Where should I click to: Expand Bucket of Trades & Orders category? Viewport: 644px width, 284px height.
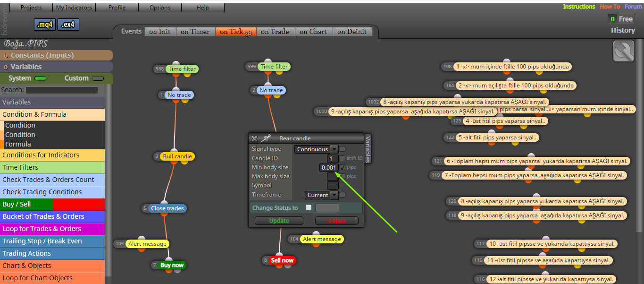tap(52, 216)
